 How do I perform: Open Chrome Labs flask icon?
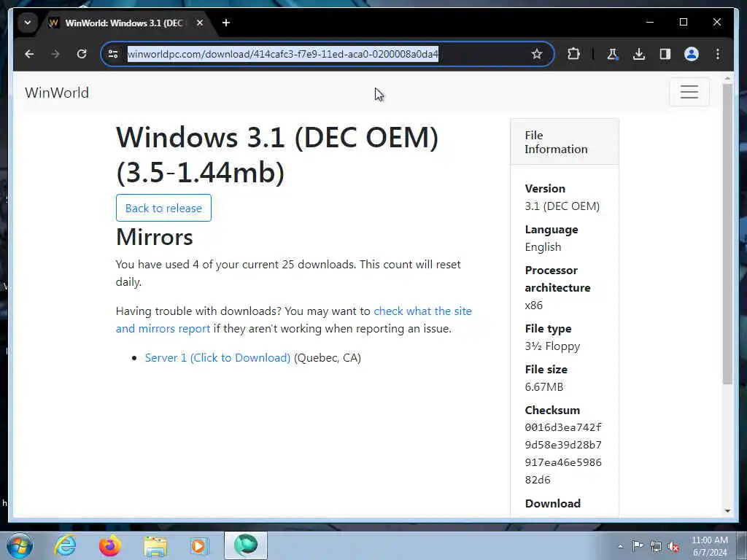613,54
